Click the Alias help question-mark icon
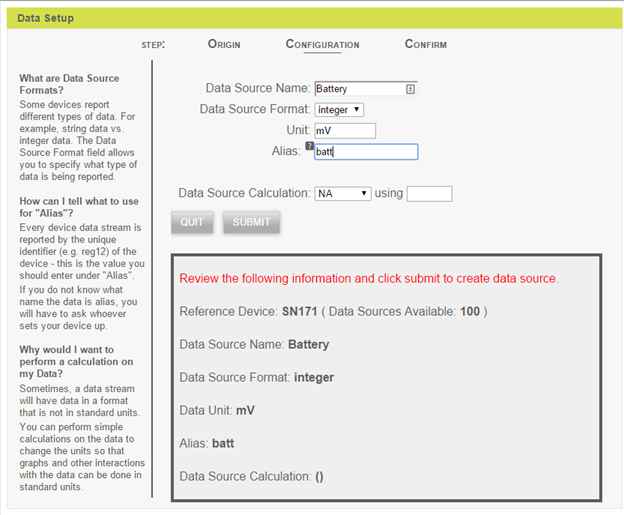 310,146
